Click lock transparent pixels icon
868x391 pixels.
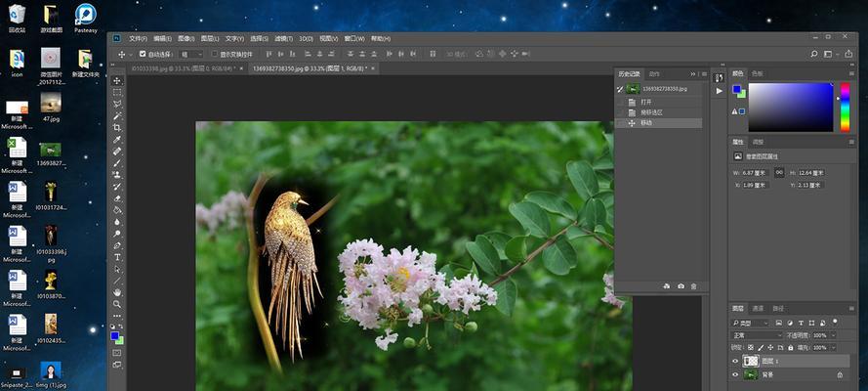click(x=750, y=348)
